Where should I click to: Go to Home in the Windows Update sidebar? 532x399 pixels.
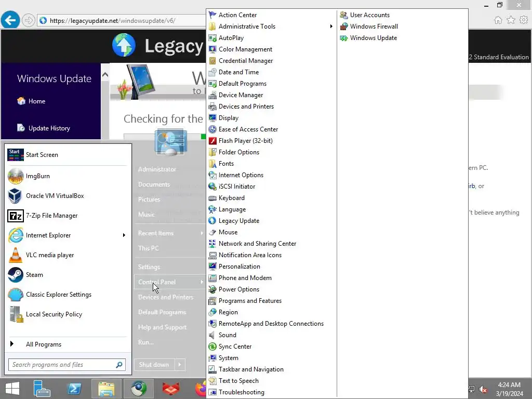click(31, 101)
